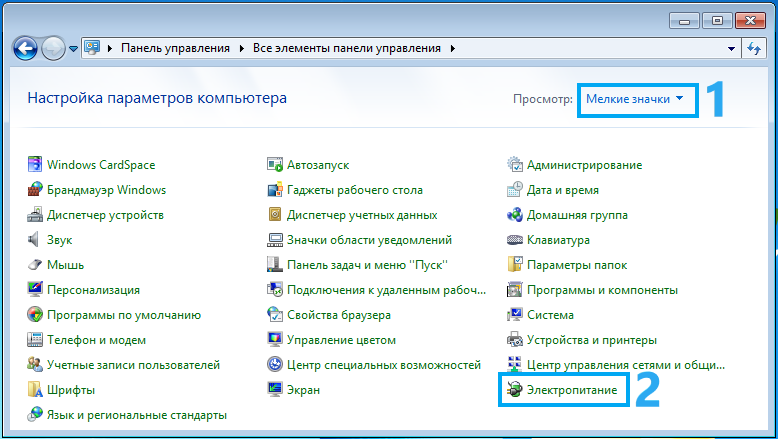Image resolution: width=778 pixels, height=439 pixels.
Task: Open the Программы и компоненты icon
Action: [x=515, y=290]
